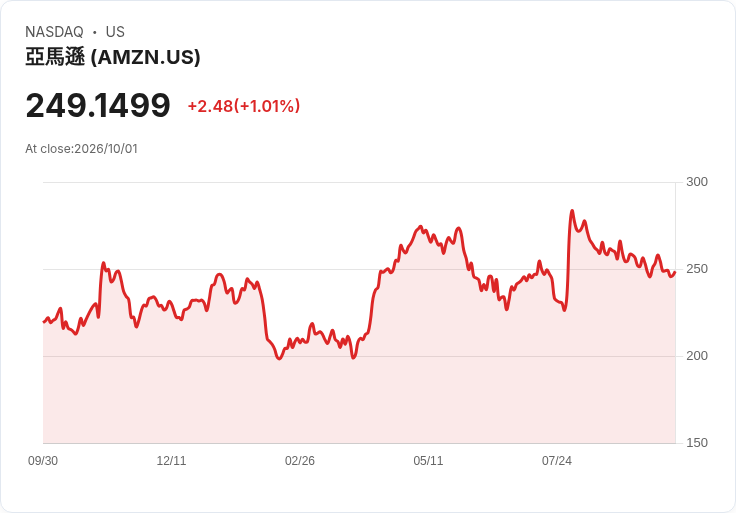Click the +2.48(+1.01%) price change

pyautogui.click(x=244, y=106)
